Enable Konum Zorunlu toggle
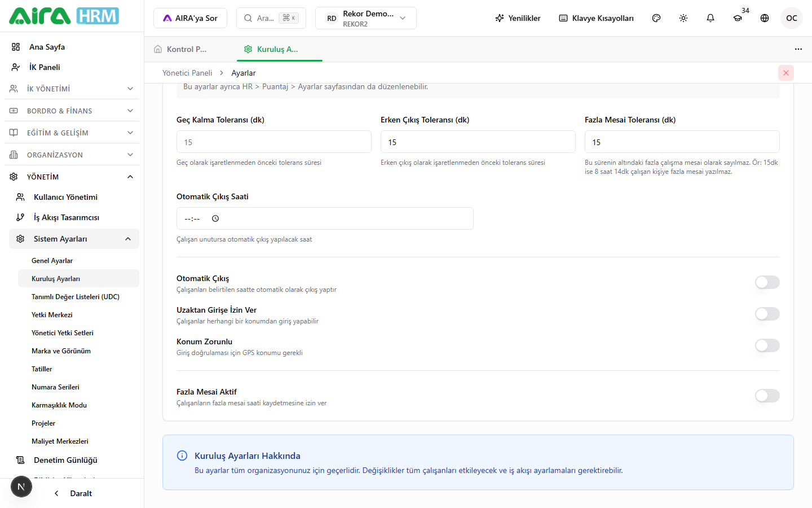This screenshot has width=812, height=508. [767, 345]
